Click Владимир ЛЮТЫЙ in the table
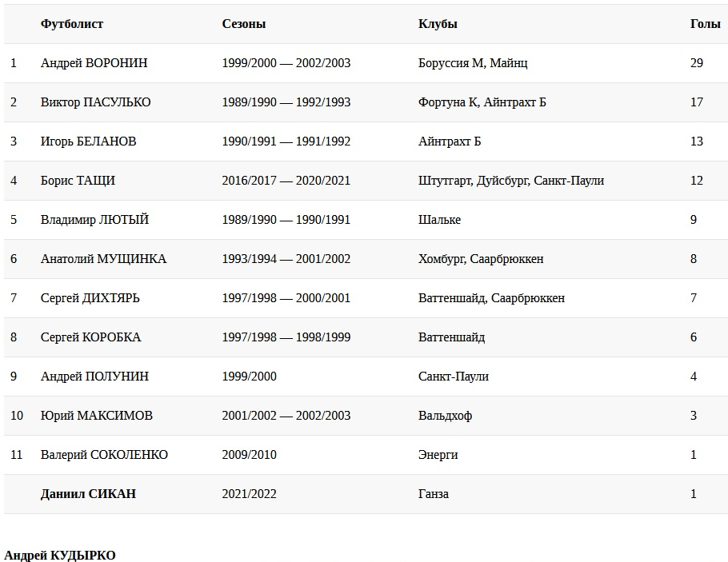 [94, 220]
